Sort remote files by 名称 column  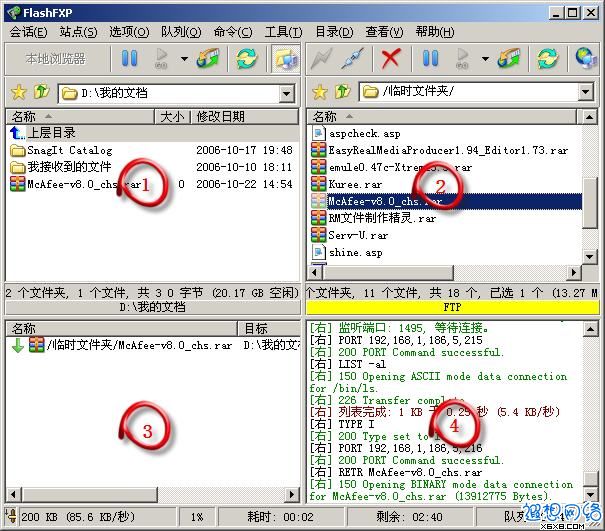pos(442,117)
